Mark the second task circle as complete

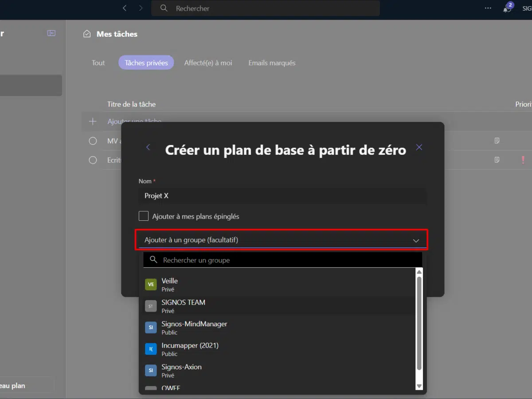[x=93, y=160]
